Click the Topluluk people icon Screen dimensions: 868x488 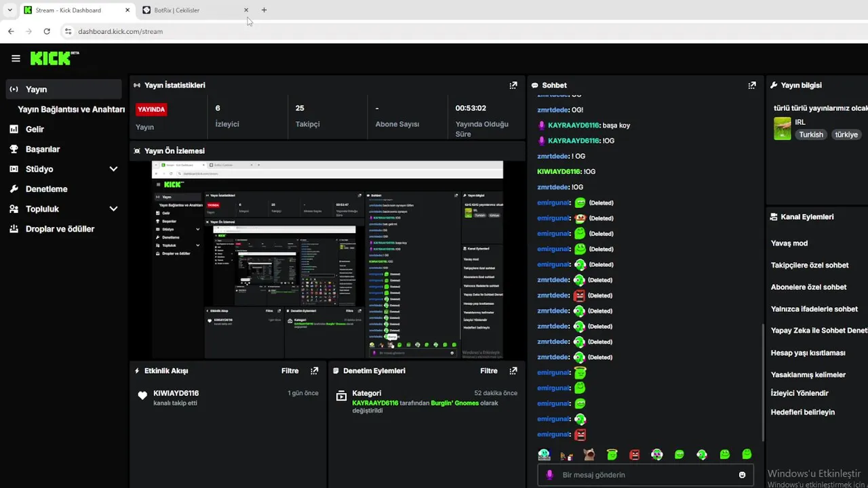(14, 209)
